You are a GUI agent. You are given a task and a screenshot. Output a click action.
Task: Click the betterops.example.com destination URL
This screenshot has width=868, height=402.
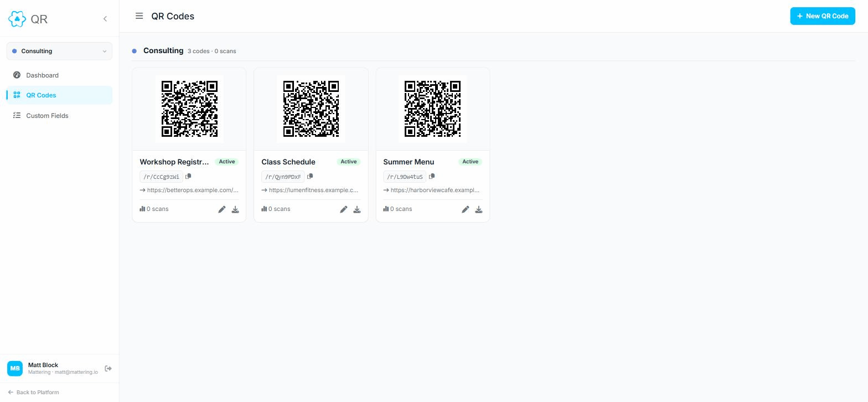tap(193, 190)
